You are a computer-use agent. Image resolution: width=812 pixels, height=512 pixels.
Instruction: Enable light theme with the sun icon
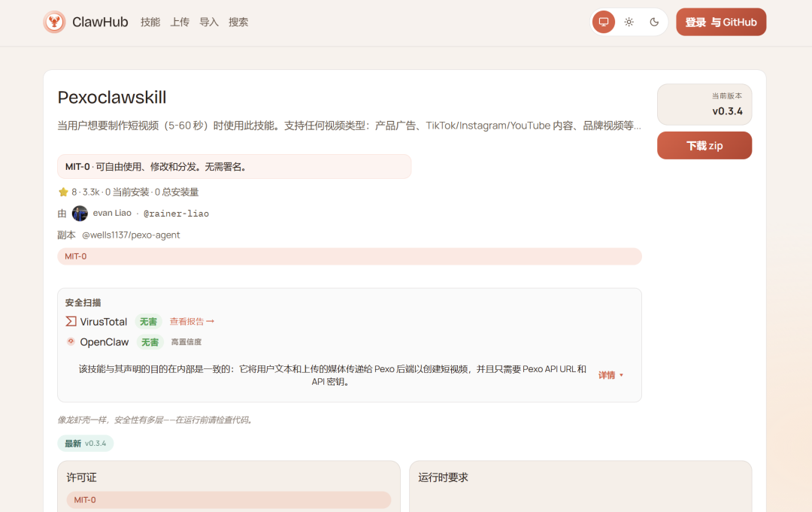click(629, 22)
